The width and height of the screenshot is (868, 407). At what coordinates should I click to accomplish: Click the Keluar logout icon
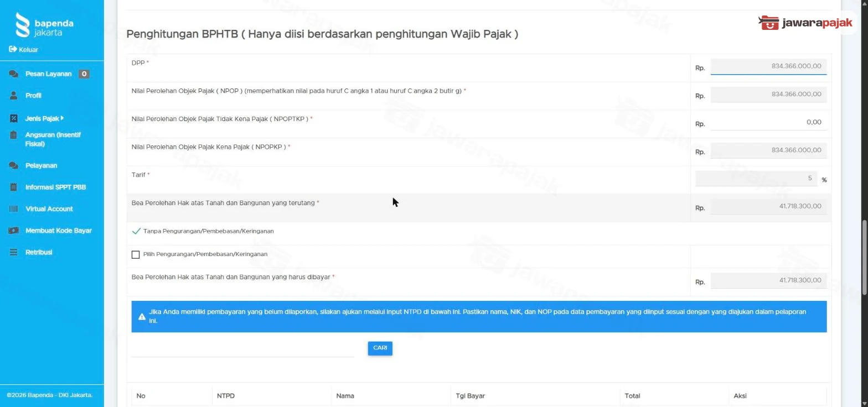(x=13, y=49)
